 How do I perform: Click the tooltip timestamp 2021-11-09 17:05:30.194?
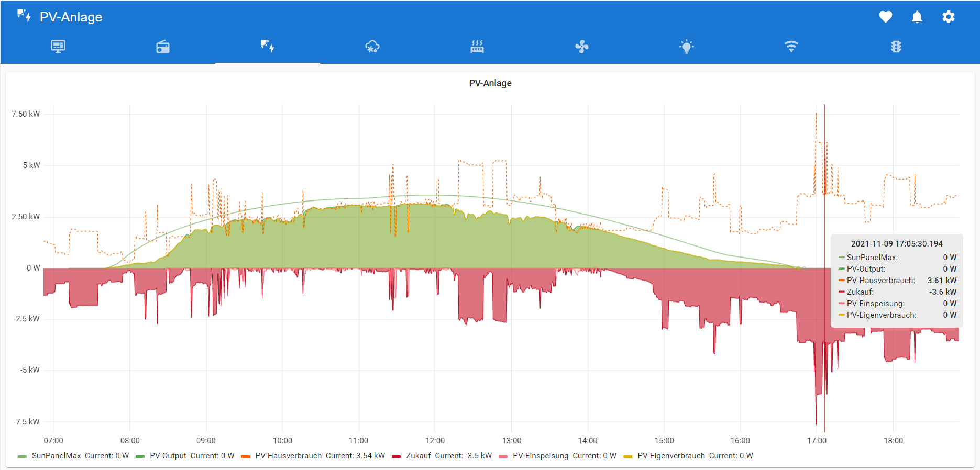(897, 244)
